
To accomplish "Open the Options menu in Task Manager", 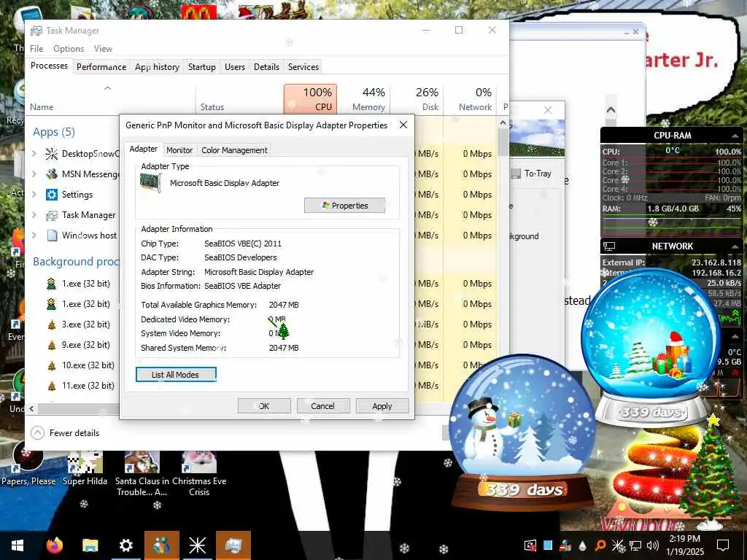I will [x=69, y=49].
